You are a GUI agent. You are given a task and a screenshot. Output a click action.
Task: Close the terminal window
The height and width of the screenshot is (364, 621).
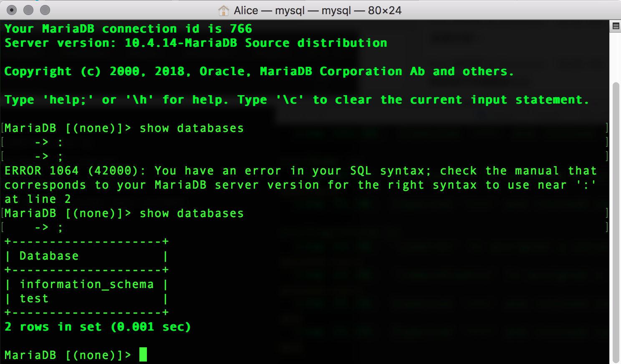click(x=12, y=10)
